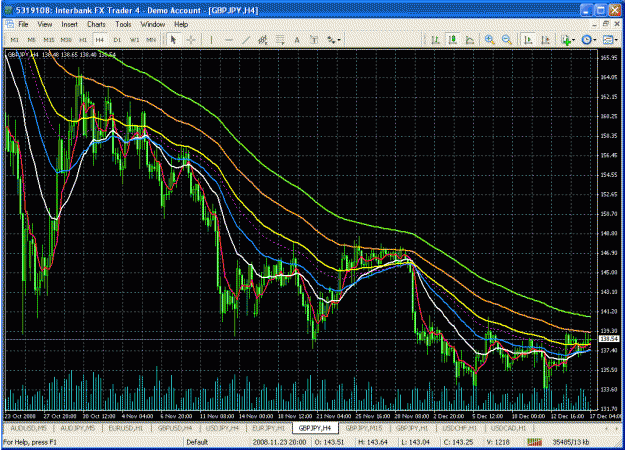This screenshot has width=625, height=450.
Task: Switch to AUDUSD,M5 chart tab
Action: click(x=28, y=428)
